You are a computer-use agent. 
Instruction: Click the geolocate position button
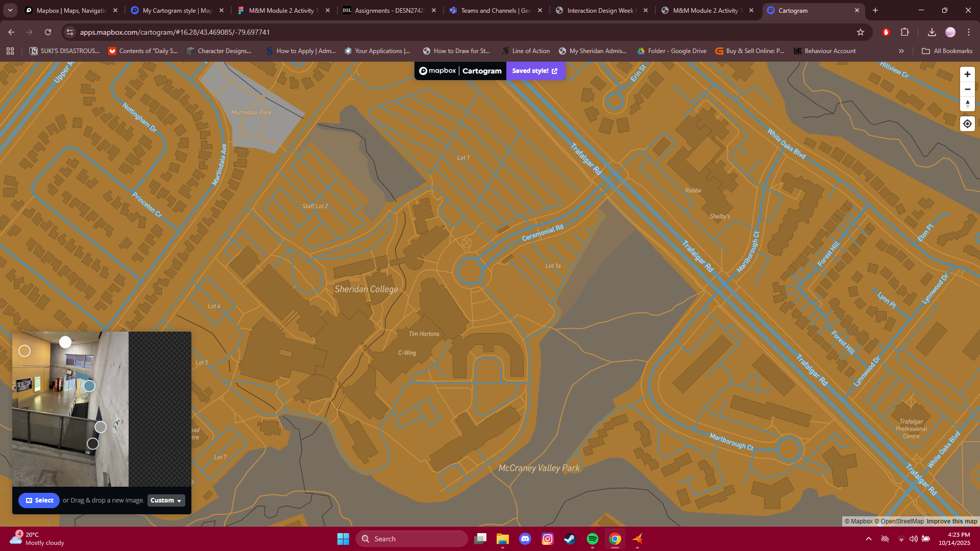point(967,124)
